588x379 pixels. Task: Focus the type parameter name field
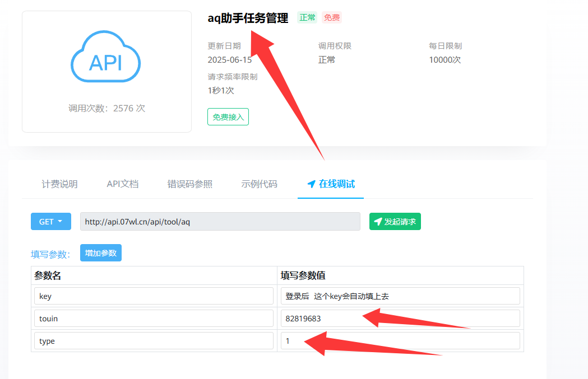click(x=154, y=341)
